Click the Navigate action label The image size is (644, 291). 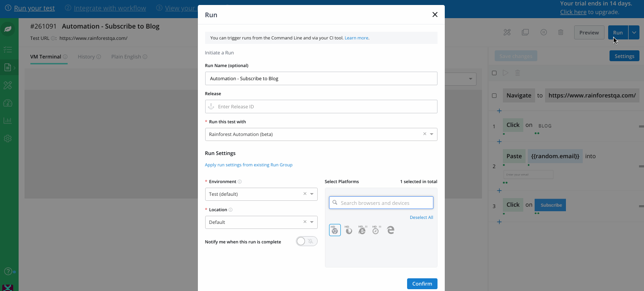tap(519, 95)
